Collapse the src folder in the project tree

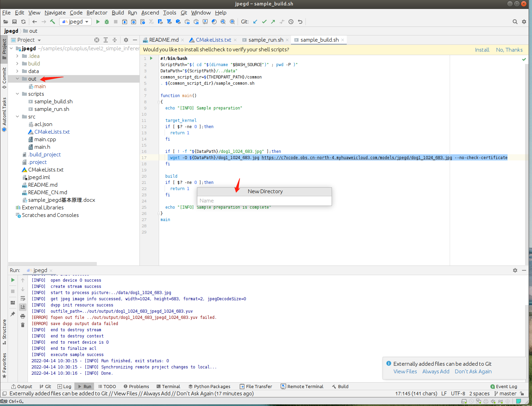[x=17, y=117]
